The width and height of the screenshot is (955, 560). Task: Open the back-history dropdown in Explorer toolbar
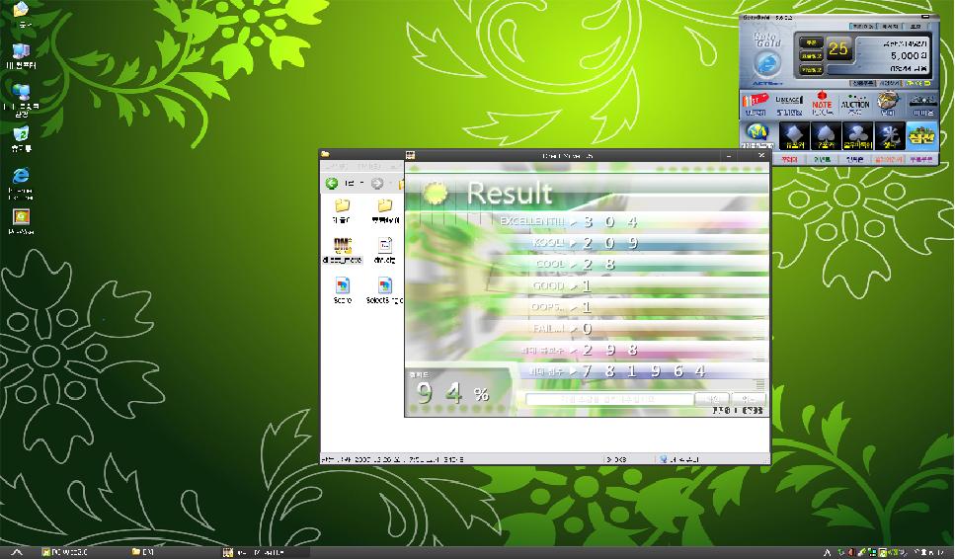361,184
